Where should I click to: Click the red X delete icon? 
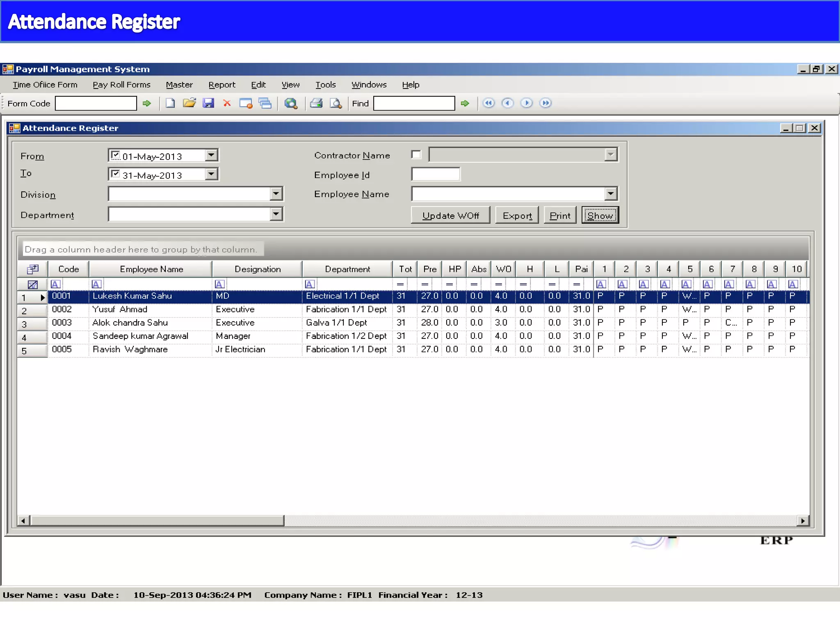[227, 103]
